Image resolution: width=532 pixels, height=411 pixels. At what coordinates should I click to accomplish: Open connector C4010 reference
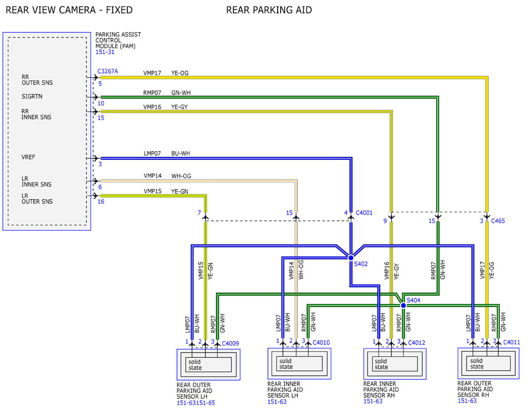click(321, 342)
